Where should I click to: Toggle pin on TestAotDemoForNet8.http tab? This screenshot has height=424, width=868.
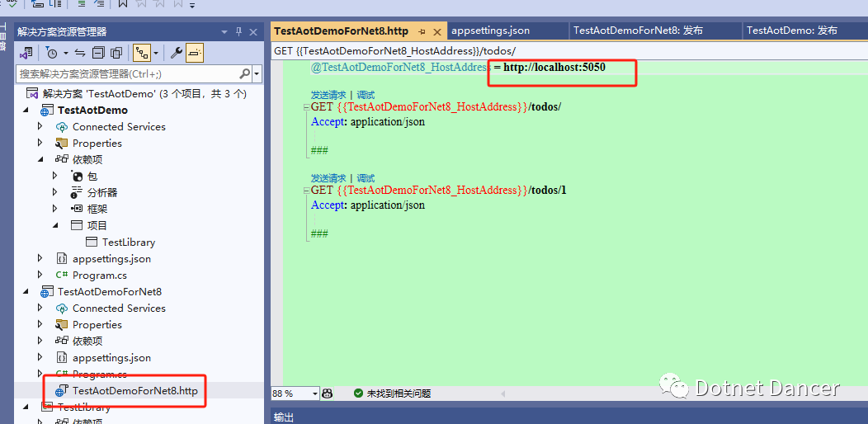coord(422,31)
